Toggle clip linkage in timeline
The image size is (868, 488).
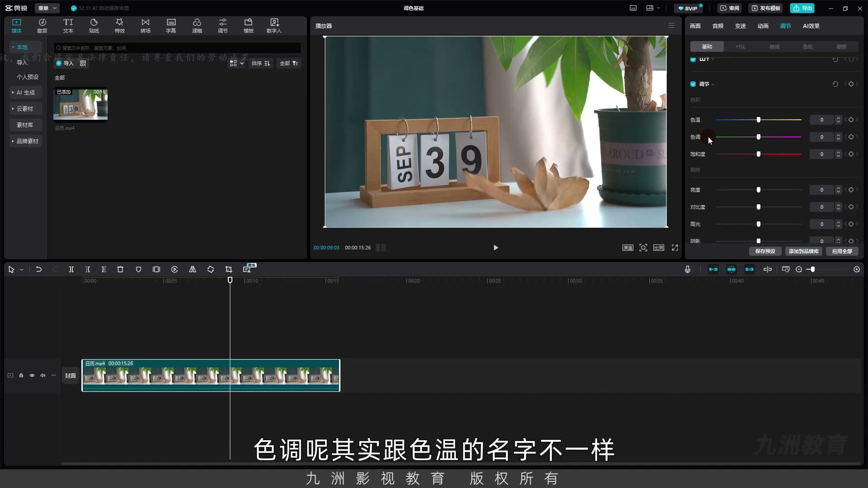pos(750,269)
